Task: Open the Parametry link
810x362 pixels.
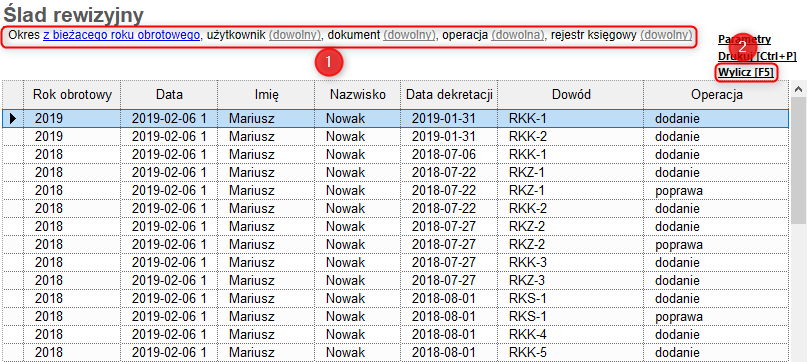Action: click(x=744, y=40)
